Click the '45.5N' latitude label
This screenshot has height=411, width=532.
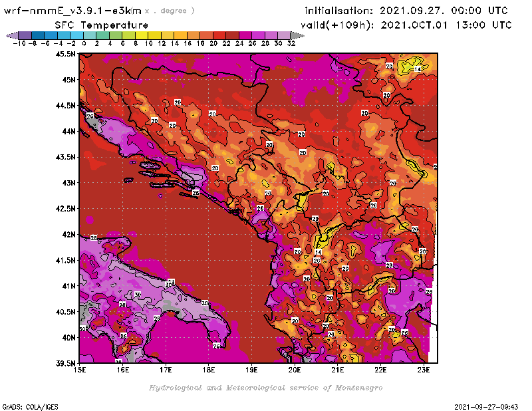tap(65, 54)
